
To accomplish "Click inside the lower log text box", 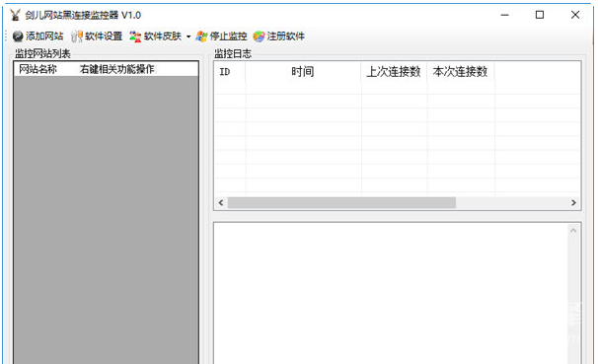I will (391, 294).
